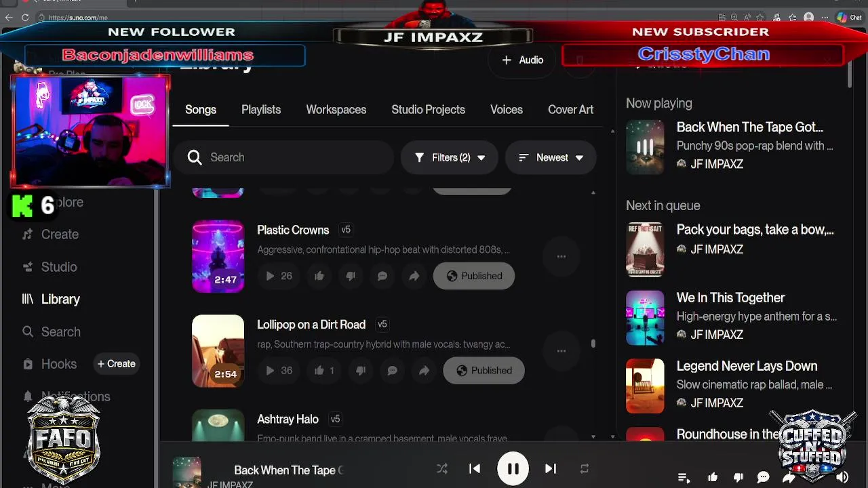Open Plastic Crowns more options menu

(561, 256)
